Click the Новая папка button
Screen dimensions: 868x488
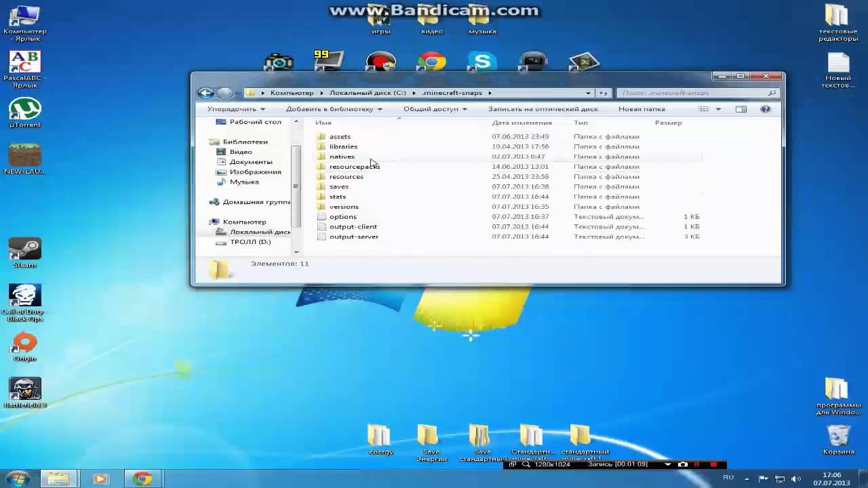tap(642, 109)
